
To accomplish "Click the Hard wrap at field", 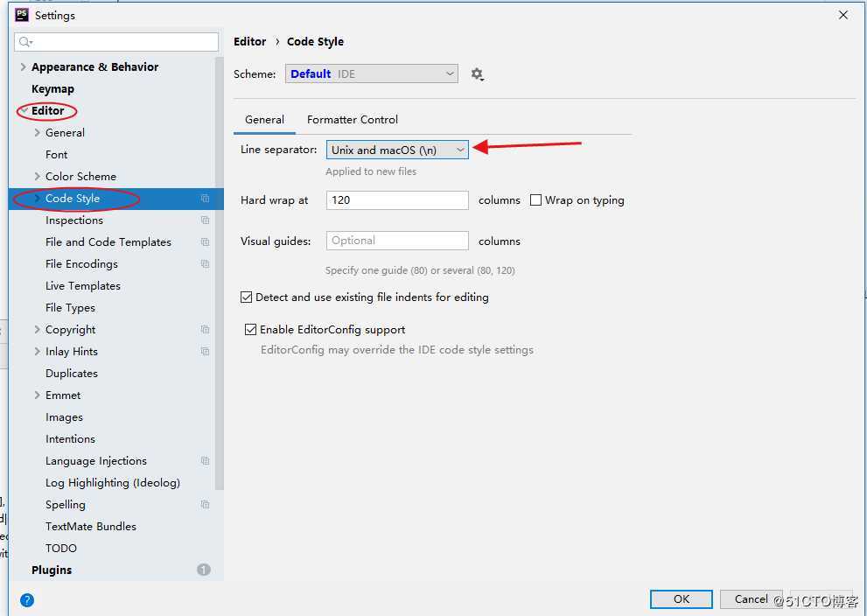I will pyautogui.click(x=397, y=200).
